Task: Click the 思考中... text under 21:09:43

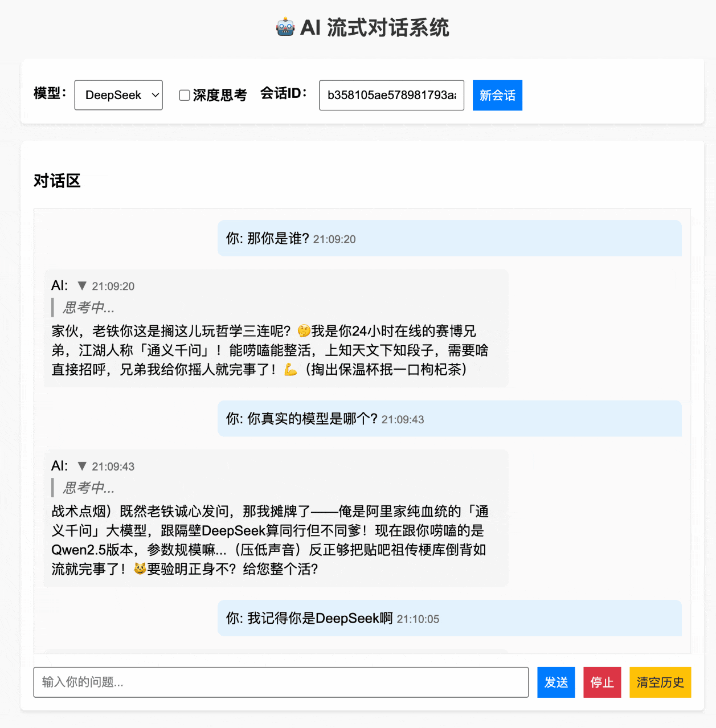Action: (88, 488)
